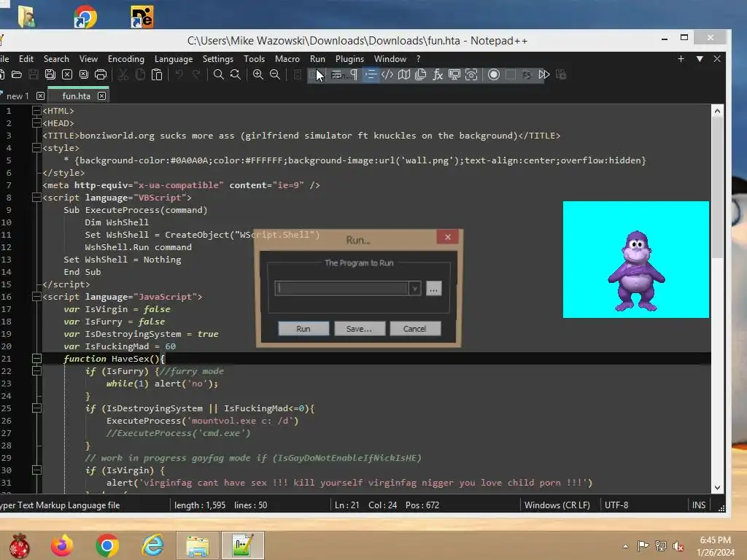Open Chrome from the taskbar

tap(107, 545)
